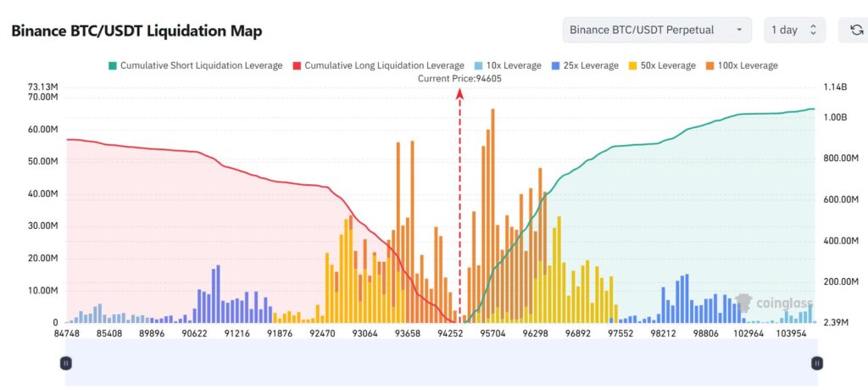Image resolution: width=868 pixels, height=390 pixels.
Task: Click the zoom range slider track
Action: [x=441, y=363]
